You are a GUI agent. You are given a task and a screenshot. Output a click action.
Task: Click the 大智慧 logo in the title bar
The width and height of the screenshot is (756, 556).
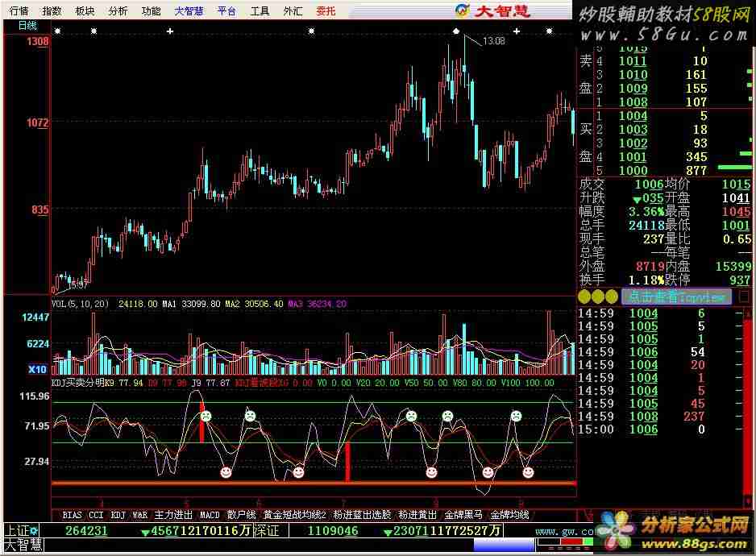pos(492,10)
